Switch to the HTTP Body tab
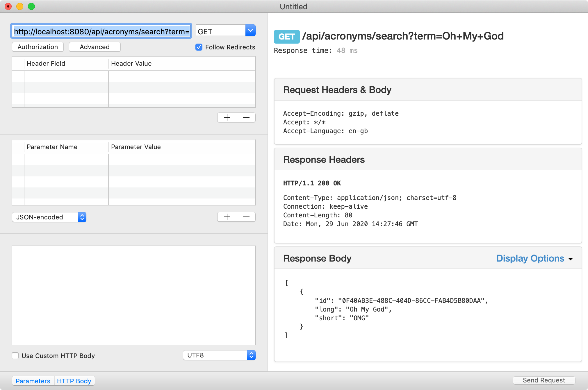This screenshot has width=588, height=390. [74, 381]
